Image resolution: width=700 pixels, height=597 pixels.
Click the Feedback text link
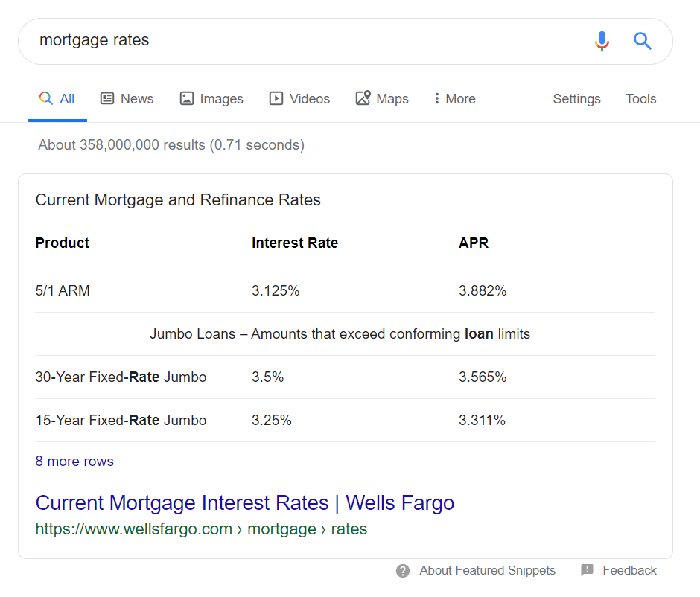coord(629,570)
